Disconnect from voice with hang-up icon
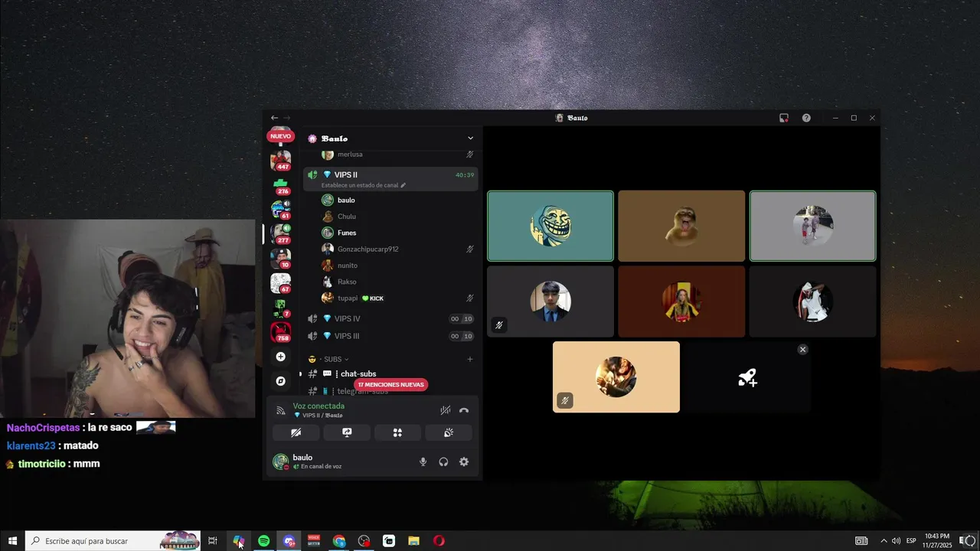 [464, 410]
